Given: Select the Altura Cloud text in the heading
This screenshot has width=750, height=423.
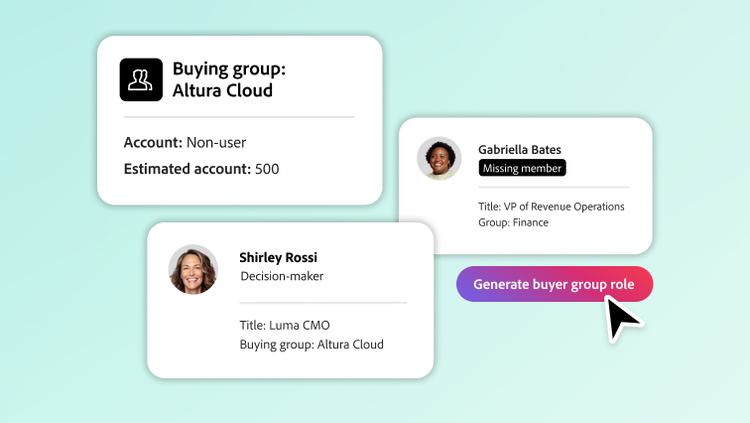Looking at the screenshot, I should (222, 90).
